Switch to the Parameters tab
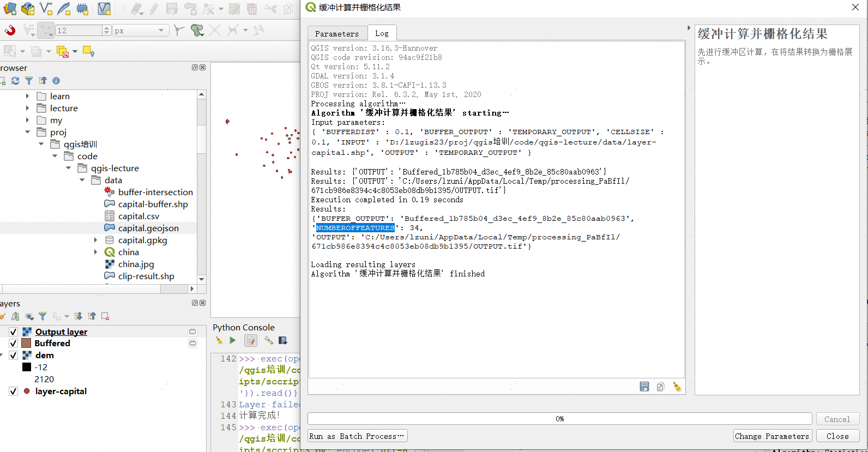Image resolution: width=868 pixels, height=452 pixels. pos(336,34)
